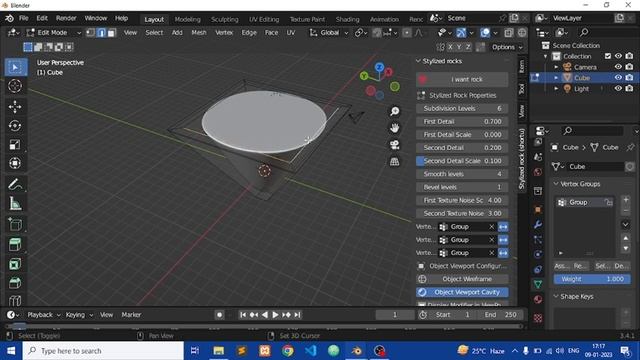The height and width of the screenshot is (360, 640).
Task: Click the End frame field
Action: (500, 315)
